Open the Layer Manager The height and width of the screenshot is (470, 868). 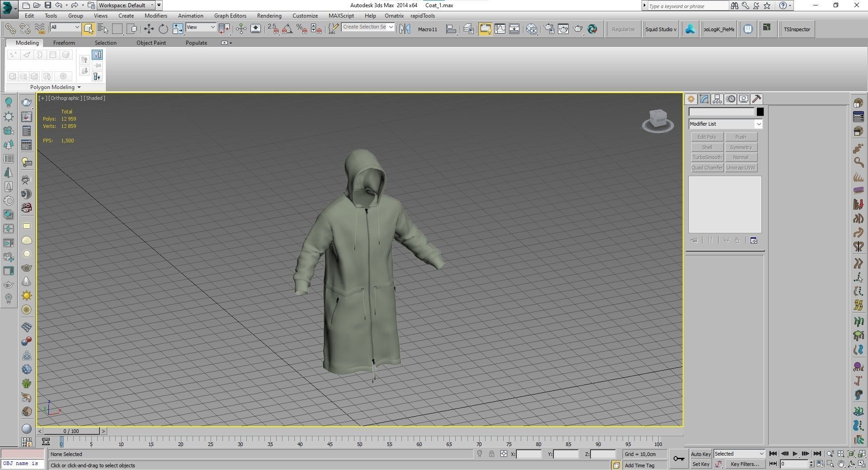pyautogui.click(x=468, y=29)
